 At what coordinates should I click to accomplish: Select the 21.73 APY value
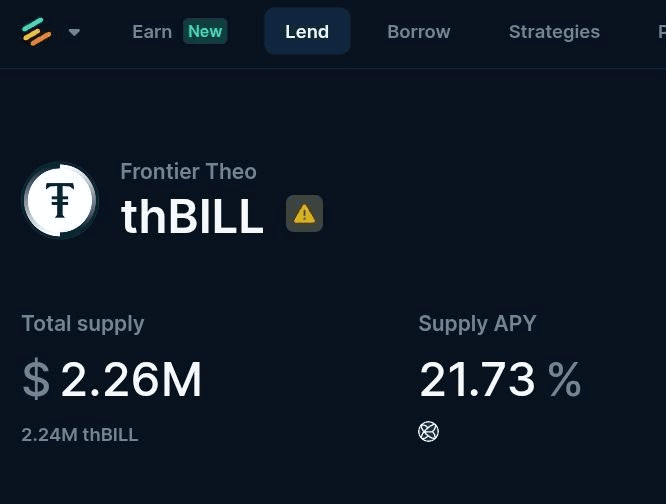(477, 380)
